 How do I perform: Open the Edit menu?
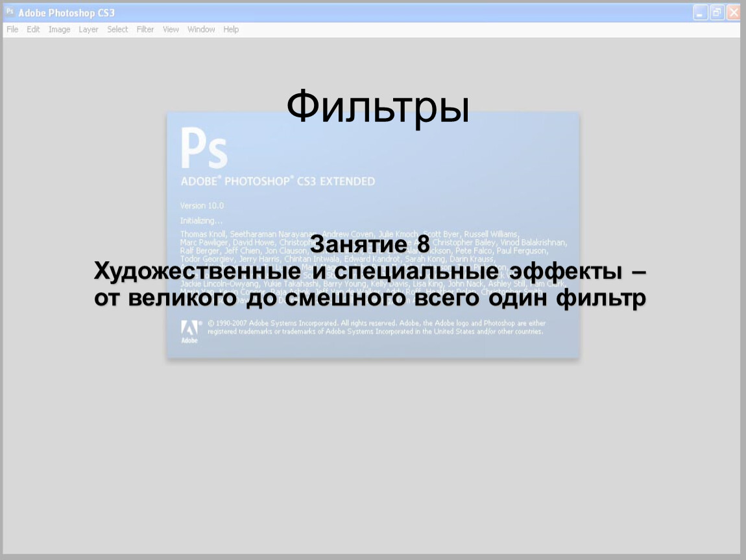(33, 29)
